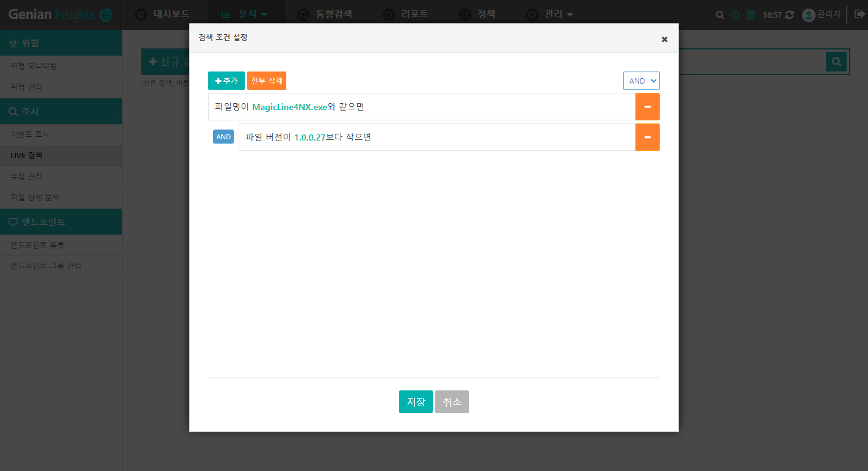Click the top-bar magnifier search icon

(720, 15)
